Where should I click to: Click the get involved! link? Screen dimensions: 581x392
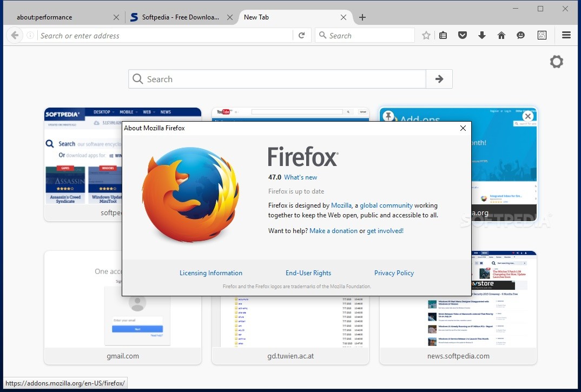tap(385, 231)
